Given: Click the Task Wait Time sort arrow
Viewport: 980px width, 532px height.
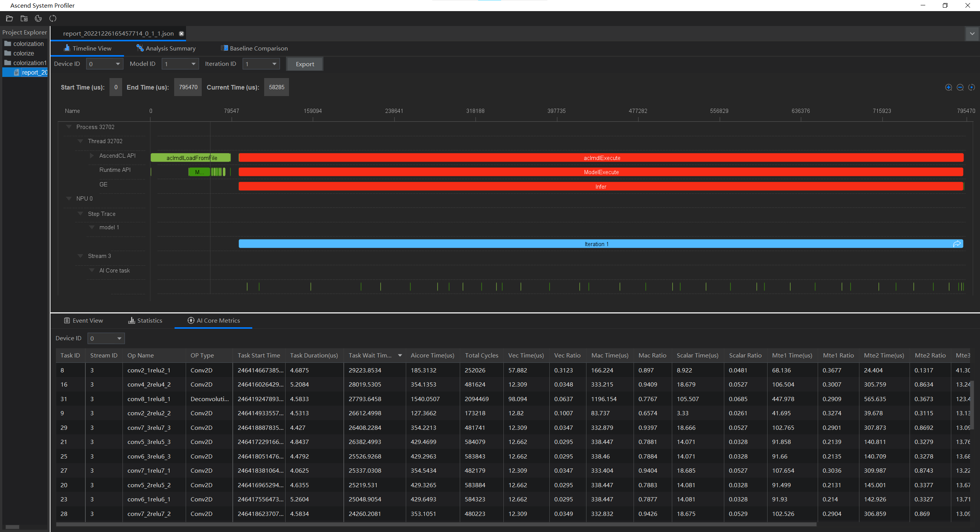Looking at the screenshot, I should pyautogui.click(x=400, y=356).
